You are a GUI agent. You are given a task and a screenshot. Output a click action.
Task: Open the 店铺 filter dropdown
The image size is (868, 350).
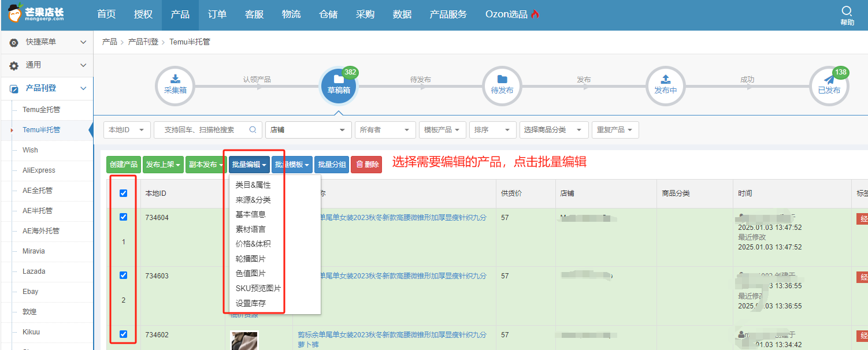(309, 130)
